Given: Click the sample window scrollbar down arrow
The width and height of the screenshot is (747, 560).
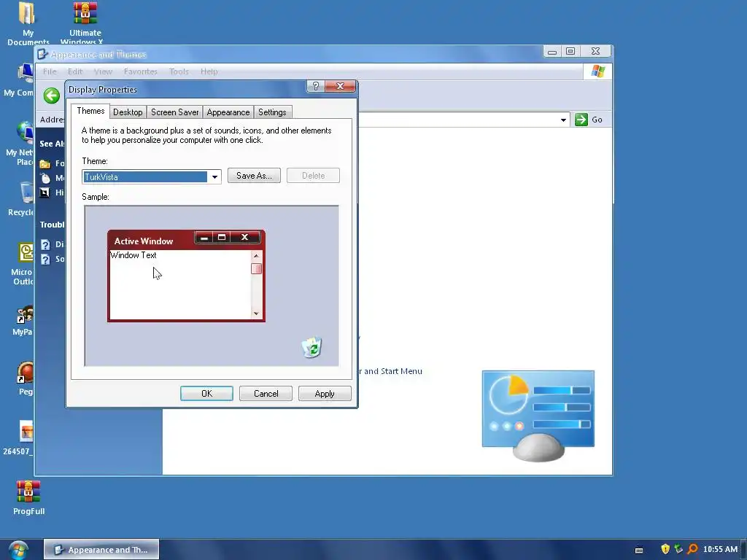Looking at the screenshot, I should pos(256,314).
